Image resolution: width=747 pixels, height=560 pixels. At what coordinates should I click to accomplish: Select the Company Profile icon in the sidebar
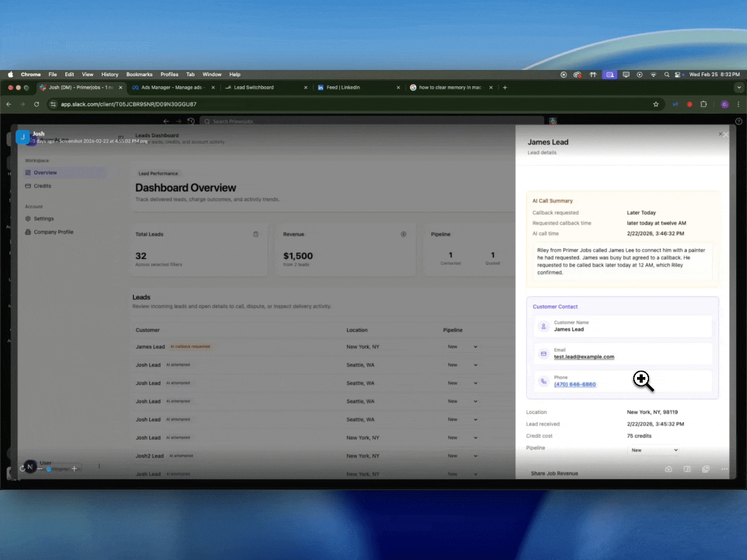[x=29, y=232]
